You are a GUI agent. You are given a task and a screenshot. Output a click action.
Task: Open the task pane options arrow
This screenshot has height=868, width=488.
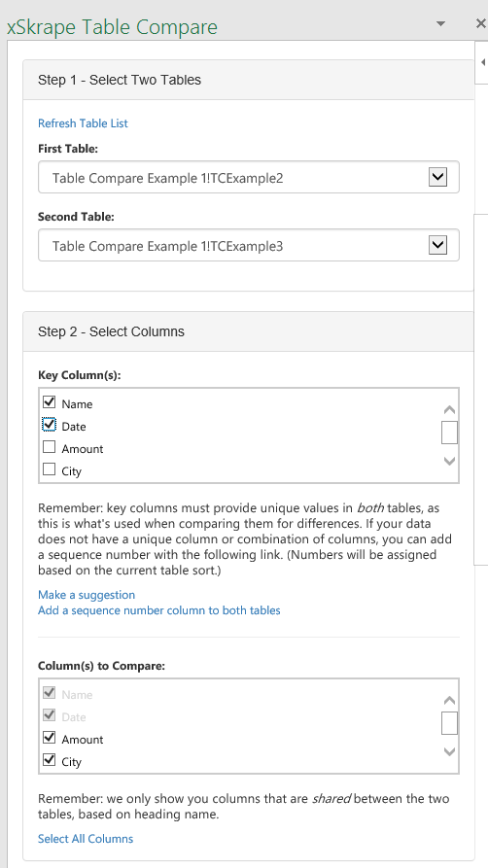441,23
